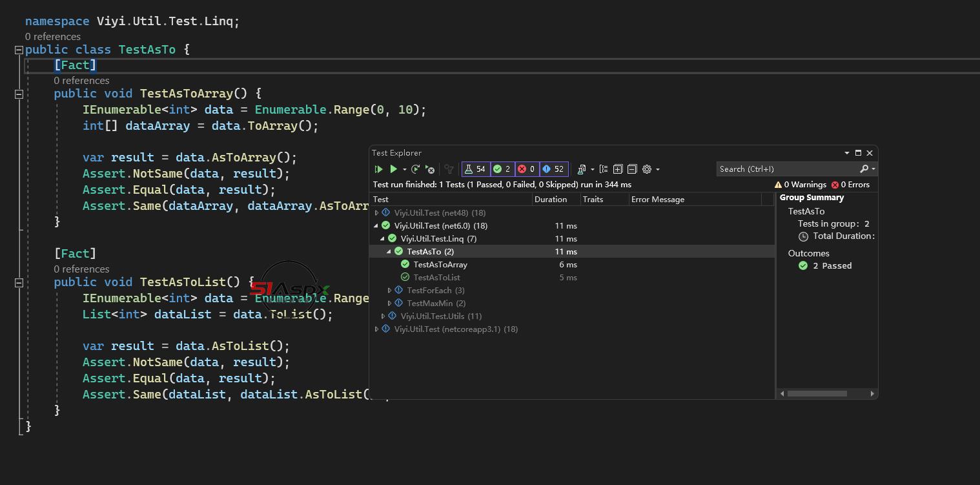Click 0 references above TestAsToArray method
Viewport: 980px width, 485px height.
[x=81, y=81]
